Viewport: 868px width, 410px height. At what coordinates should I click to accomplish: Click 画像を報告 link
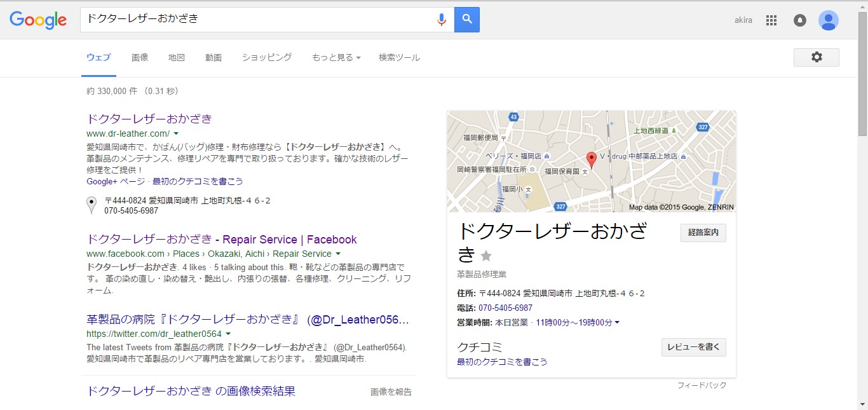click(391, 392)
